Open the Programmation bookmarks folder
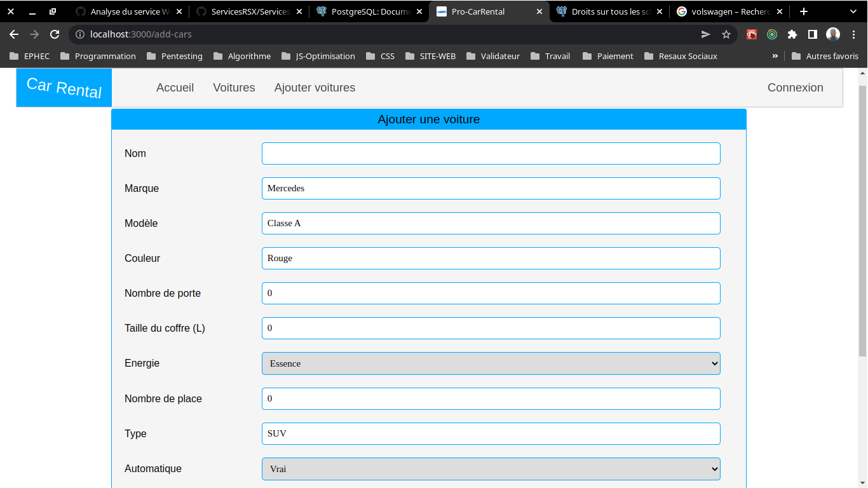868x488 pixels. [98, 56]
